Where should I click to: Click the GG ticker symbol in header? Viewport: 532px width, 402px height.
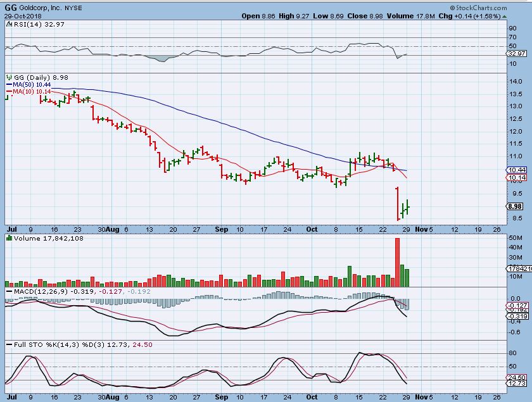(10, 8)
